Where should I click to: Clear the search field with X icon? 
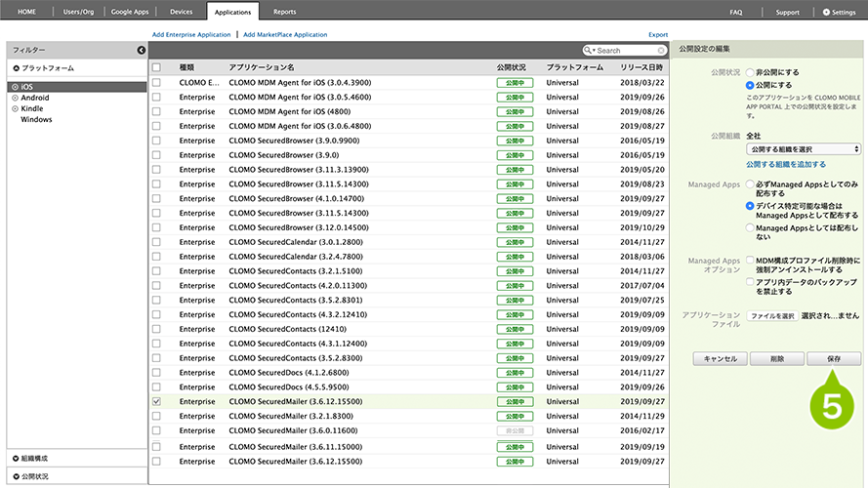(x=661, y=51)
